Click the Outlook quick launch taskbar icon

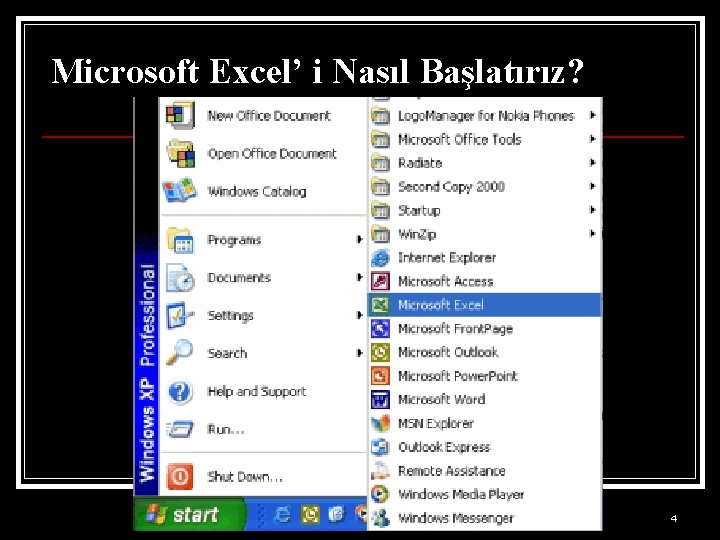coord(310,514)
